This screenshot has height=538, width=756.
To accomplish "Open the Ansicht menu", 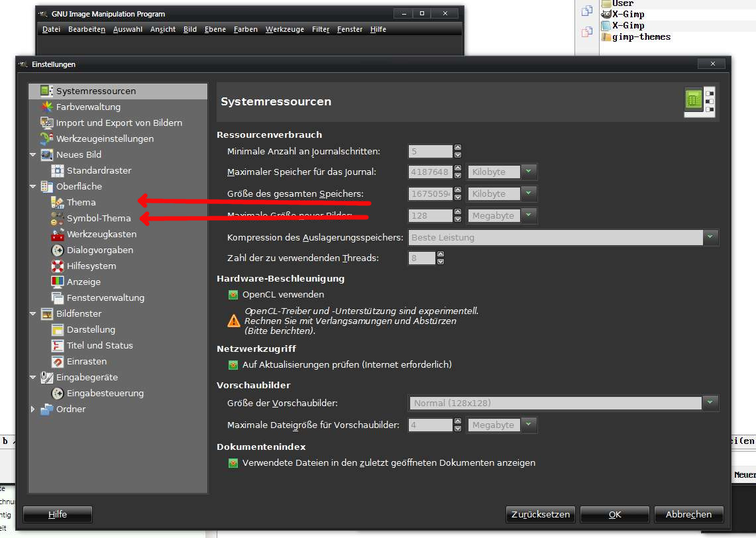I will (x=163, y=29).
